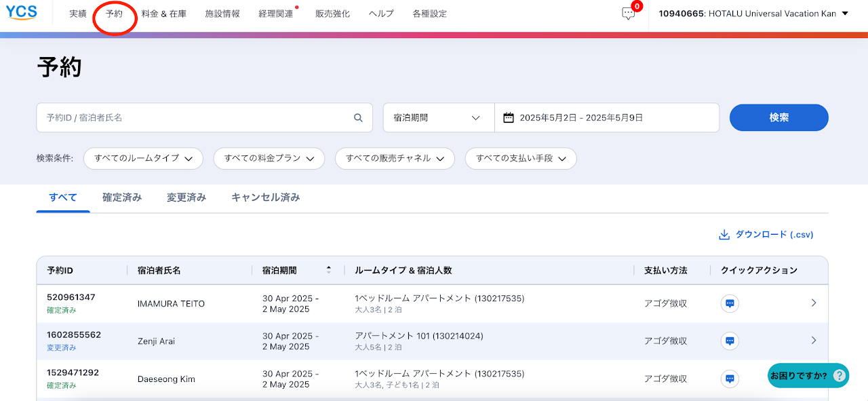The width and height of the screenshot is (868, 401).
Task: Message guest Zenji Arai via chat icon
Action: tap(730, 341)
